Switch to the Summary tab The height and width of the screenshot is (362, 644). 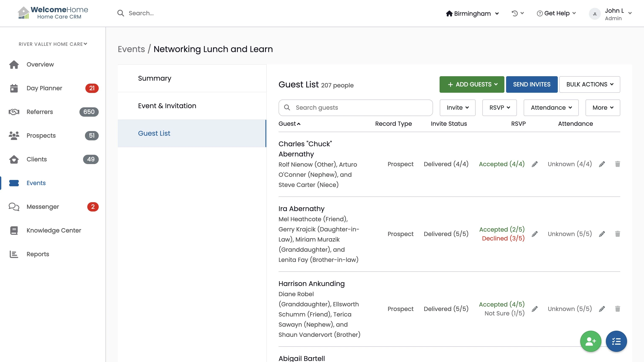[x=154, y=78]
